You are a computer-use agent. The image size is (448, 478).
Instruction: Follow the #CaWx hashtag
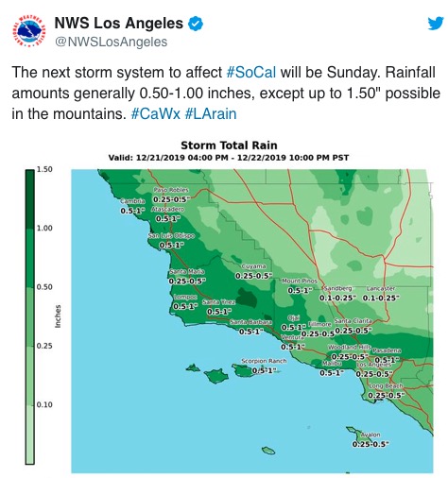coord(156,113)
